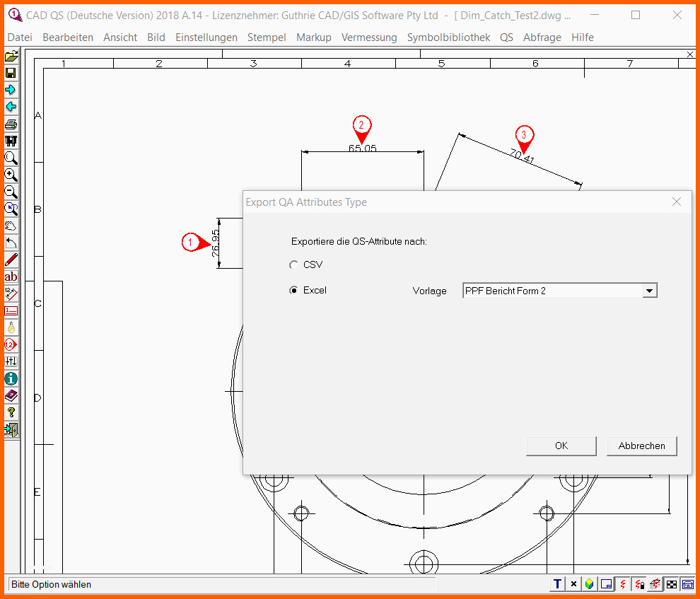This screenshot has height=599, width=700.
Task: Click the tolerance sliders icon
Action: point(11,361)
